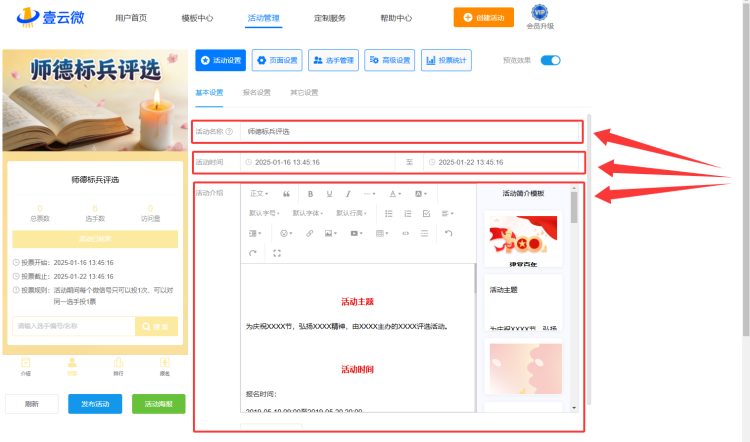Viewport: 750px width, 442px height.
Task: Insert a to-do checkbox list
Action: tap(426, 213)
